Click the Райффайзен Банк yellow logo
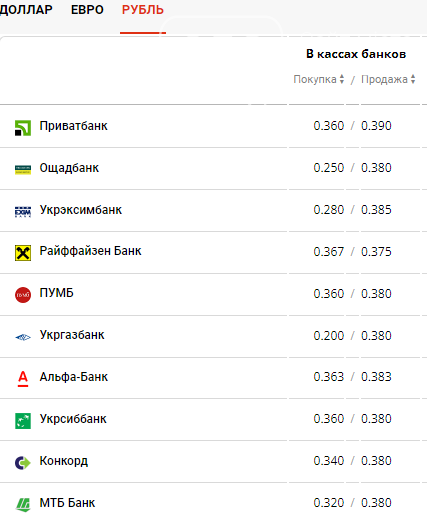 [x=23, y=253]
